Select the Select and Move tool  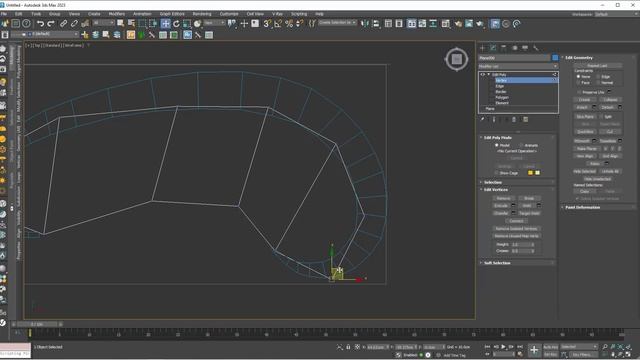click(165, 24)
